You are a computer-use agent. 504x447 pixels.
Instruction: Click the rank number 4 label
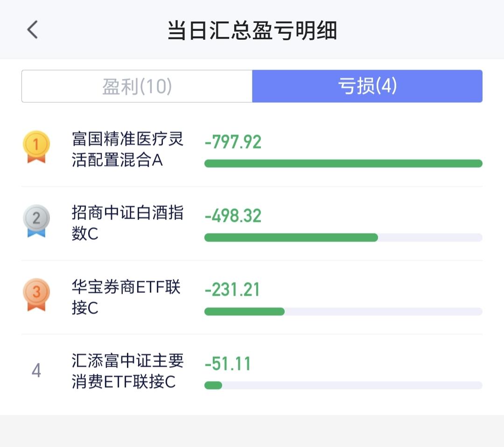(36, 371)
